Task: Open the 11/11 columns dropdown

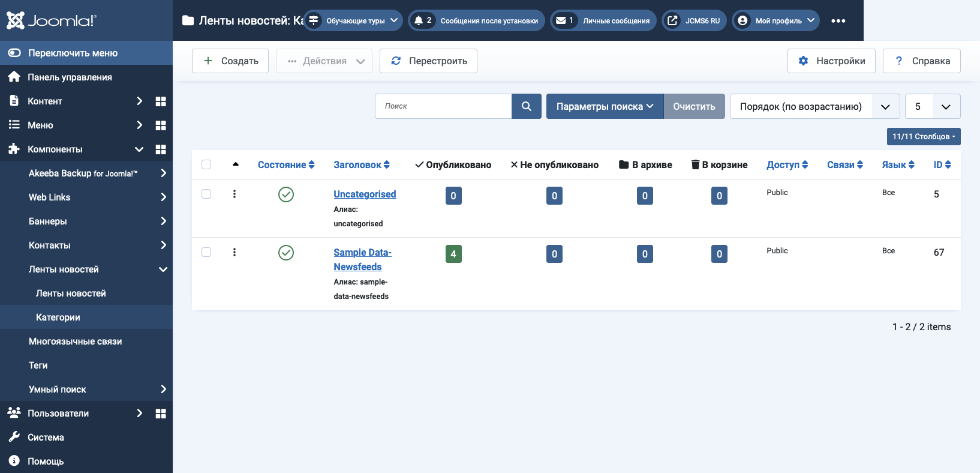Action: coord(924,136)
